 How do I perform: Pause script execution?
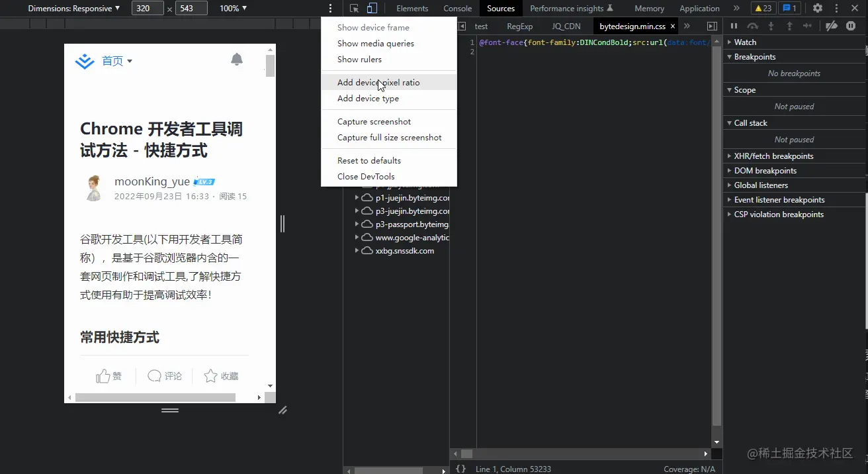734,26
